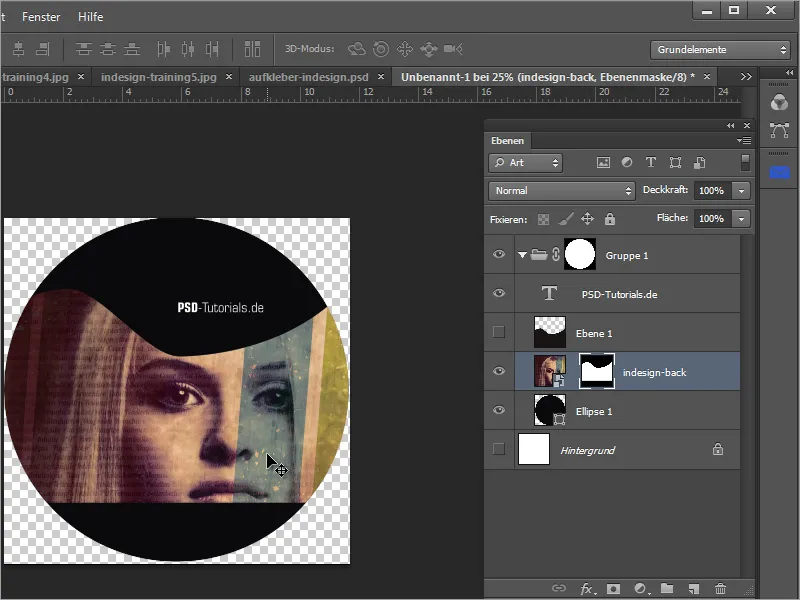800x600 pixels.
Task: Hide the PSD-Tutorials.de text layer
Action: tap(499, 293)
